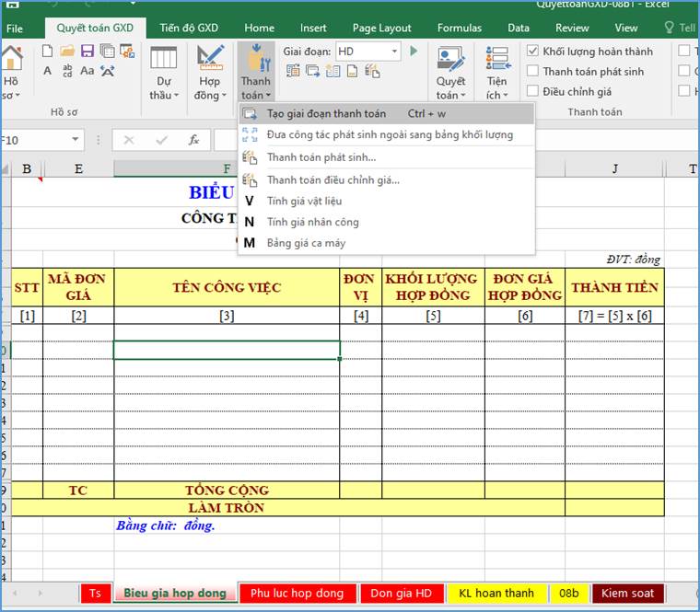Open the Phu luc hop dong sheet tab

click(297, 594)
